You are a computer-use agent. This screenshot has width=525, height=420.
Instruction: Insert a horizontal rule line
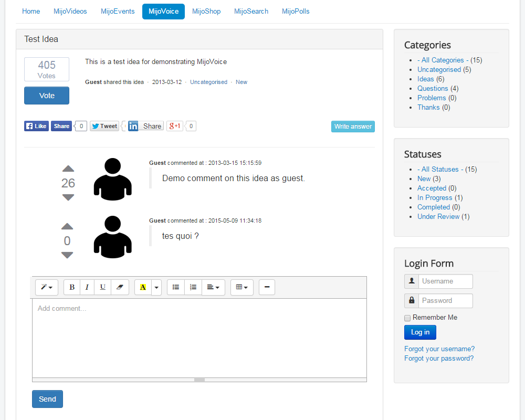click(x=267, y=287)
